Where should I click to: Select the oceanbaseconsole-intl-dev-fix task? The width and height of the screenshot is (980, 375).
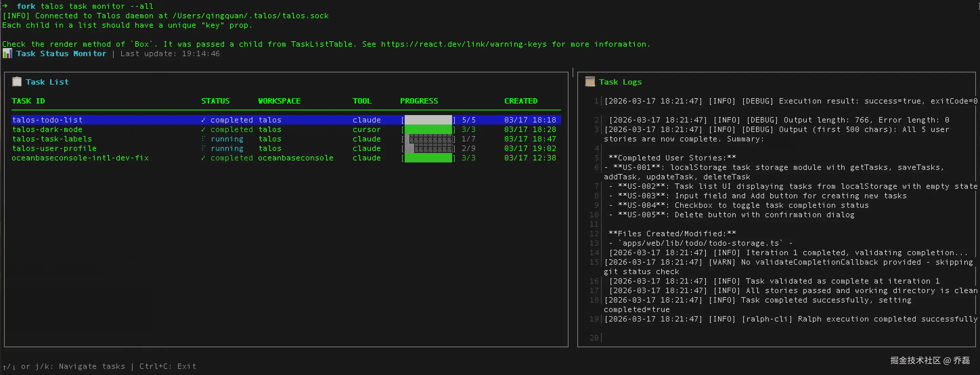[80, 158]
